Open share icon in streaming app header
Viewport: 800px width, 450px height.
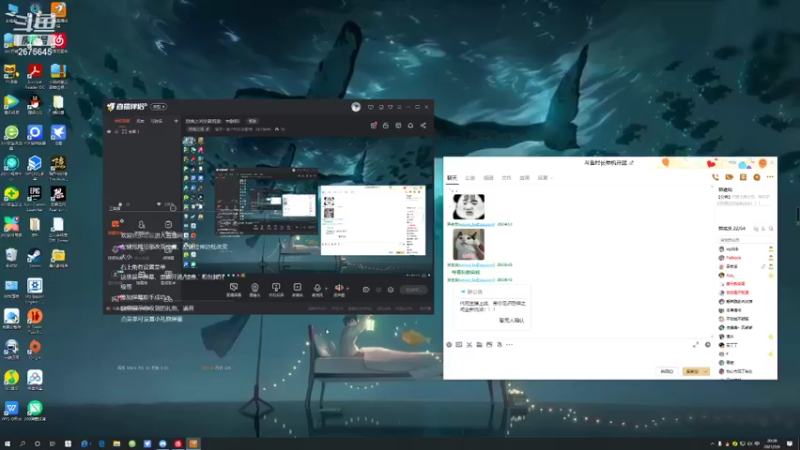[x=423, y=126]
